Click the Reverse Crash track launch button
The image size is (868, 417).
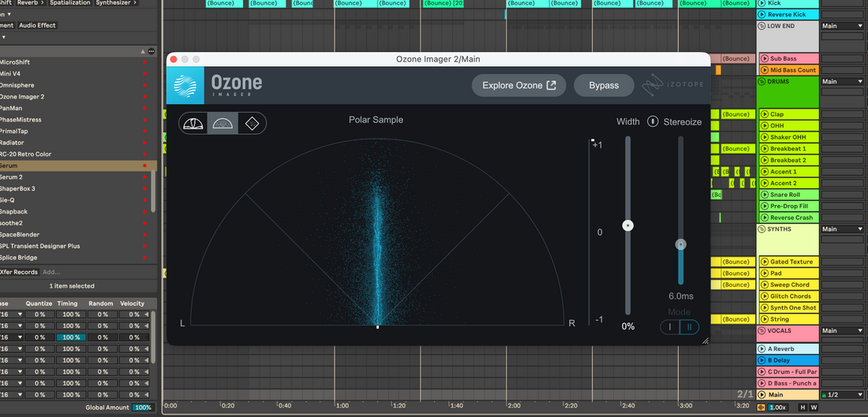click(765, 218)
